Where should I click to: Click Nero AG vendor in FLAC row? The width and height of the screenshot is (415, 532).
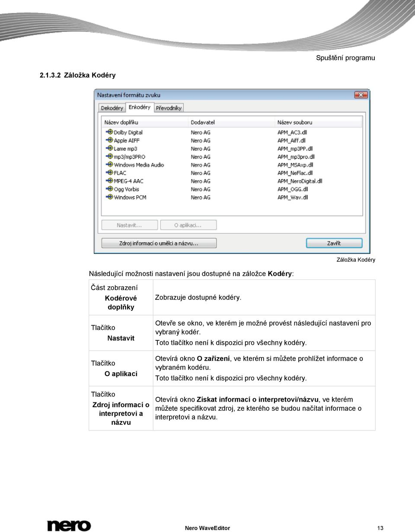point(201,173)
